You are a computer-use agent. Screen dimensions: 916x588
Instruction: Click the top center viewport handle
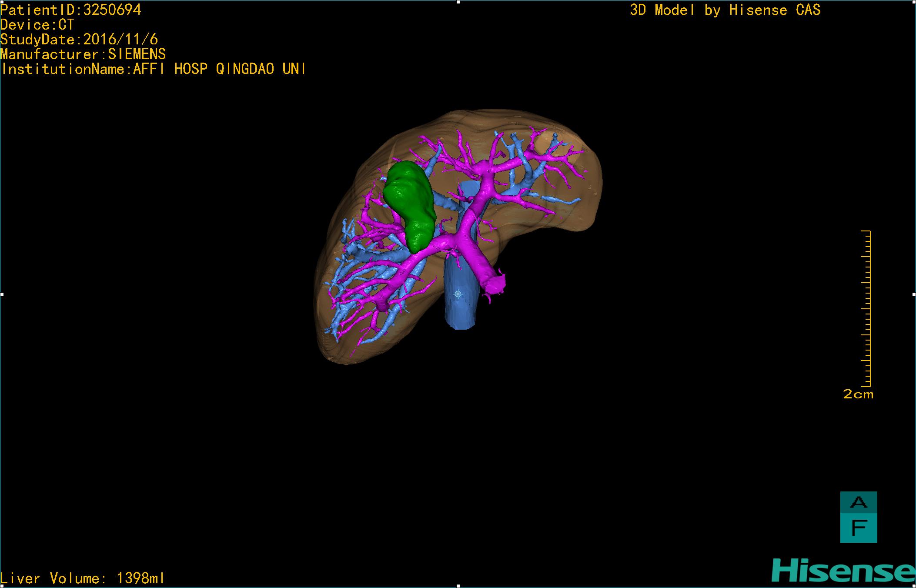[x=458, y=2]
